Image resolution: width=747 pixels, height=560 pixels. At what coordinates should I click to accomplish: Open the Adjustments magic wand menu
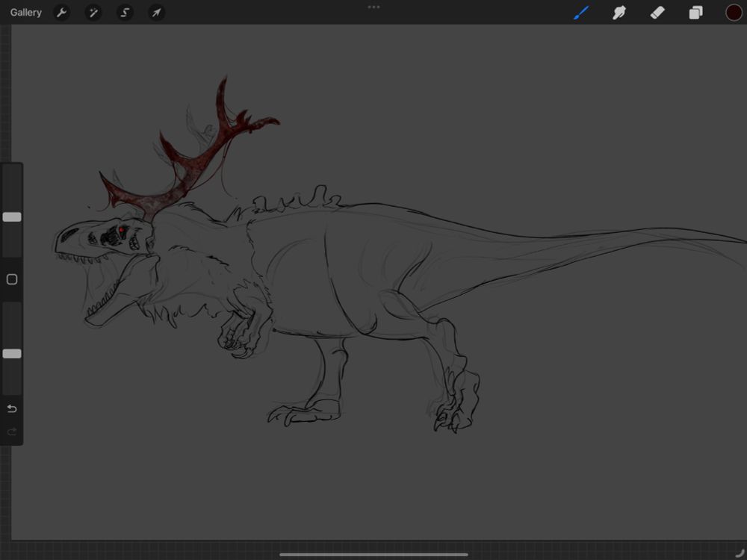93,13
